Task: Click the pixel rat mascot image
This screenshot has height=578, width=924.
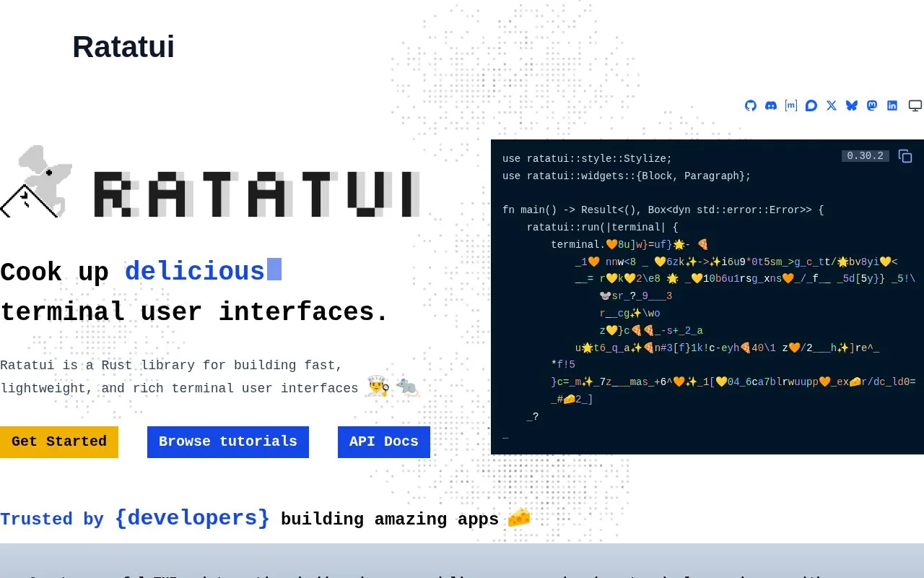Action: 36,181
